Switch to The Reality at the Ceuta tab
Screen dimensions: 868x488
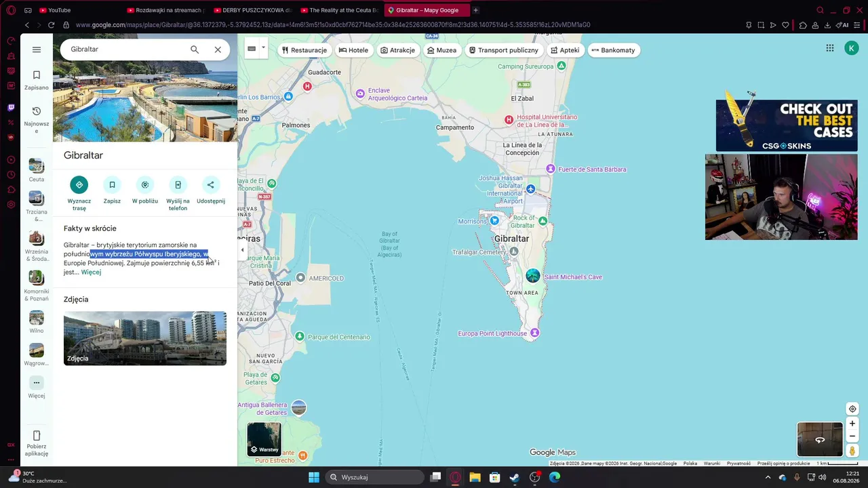pyautogui.click(x=339, y=10)
